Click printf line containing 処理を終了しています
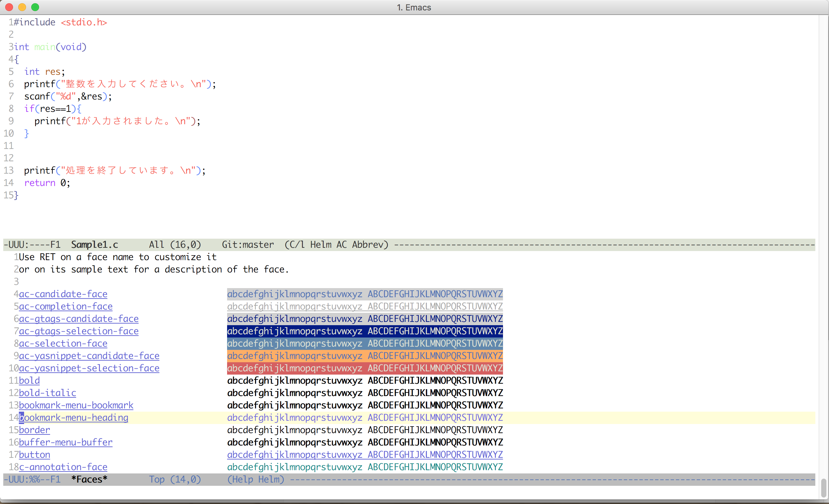829x504 pixels. click(x=115, y=170)
